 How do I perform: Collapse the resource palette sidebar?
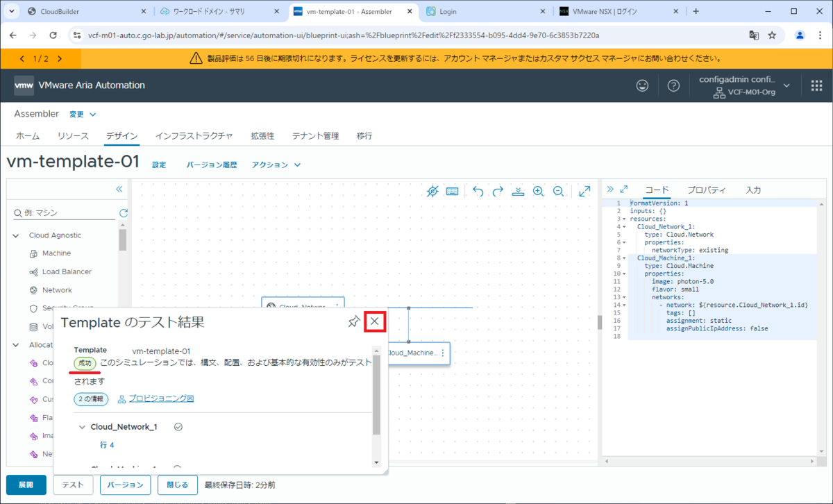pos(119,189)
